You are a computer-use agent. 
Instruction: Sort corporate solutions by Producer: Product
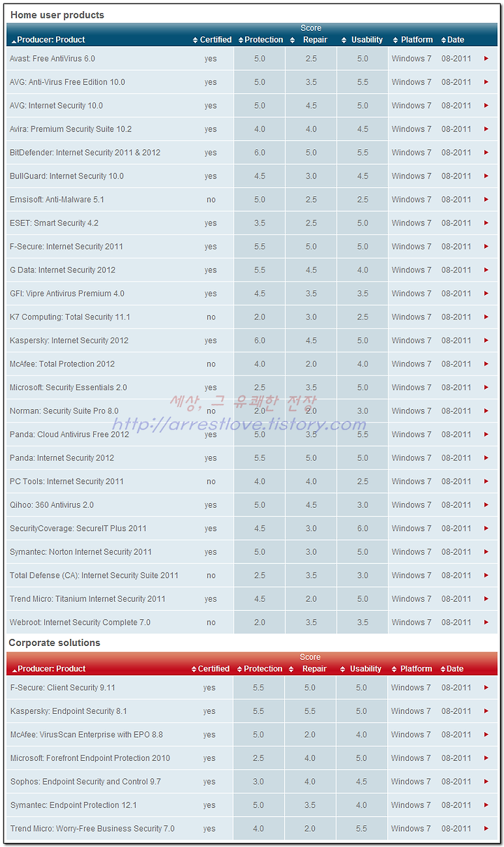tap(48, 669)
